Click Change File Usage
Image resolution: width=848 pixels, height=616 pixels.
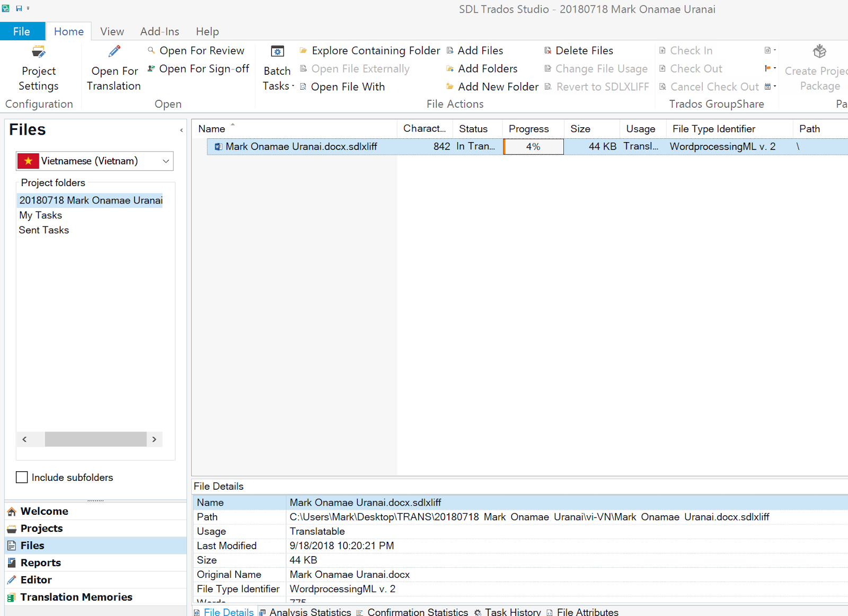(x=596, y=69)
